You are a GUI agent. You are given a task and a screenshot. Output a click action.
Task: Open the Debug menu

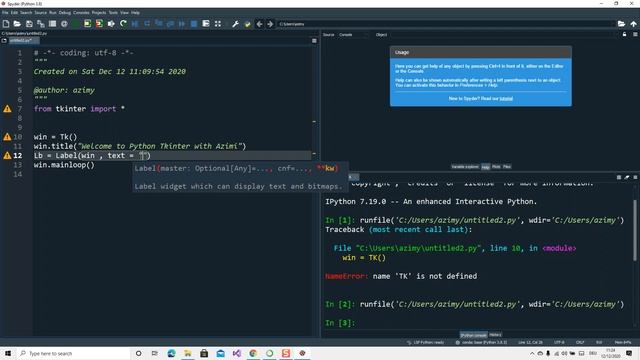(64, 13)
